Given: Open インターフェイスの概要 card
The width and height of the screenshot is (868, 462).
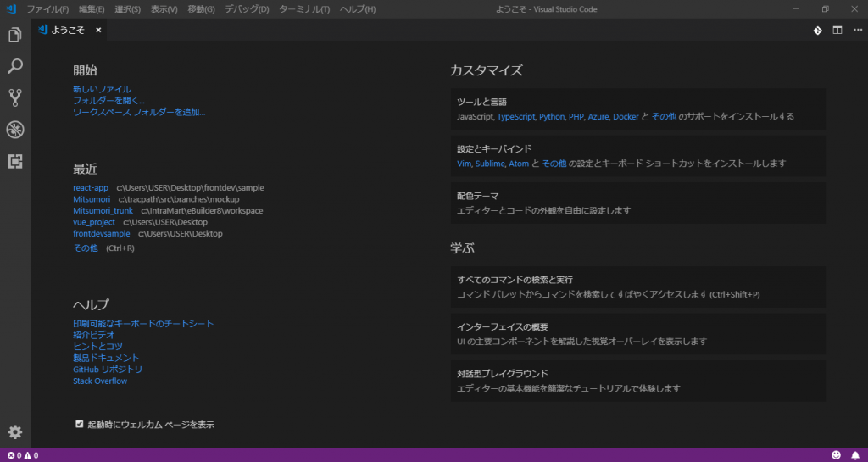Looking at the screenshot, I should [638, 334].
